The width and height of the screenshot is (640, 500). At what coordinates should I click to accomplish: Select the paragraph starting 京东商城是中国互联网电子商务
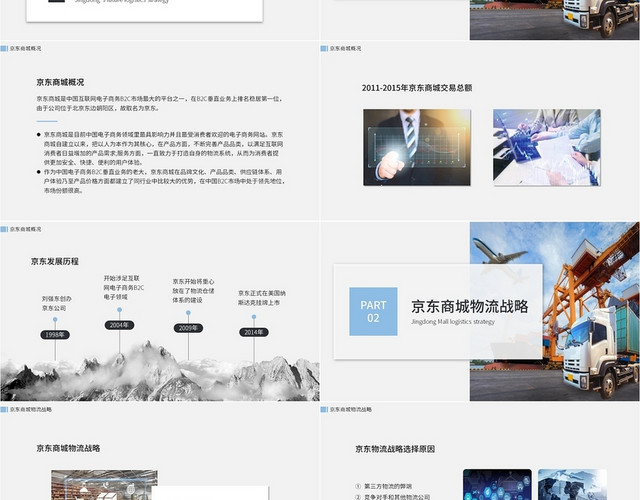159,103
